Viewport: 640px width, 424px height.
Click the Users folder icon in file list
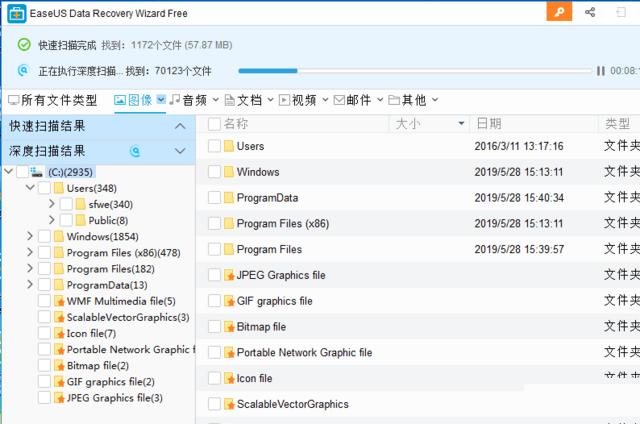point(228,146)
